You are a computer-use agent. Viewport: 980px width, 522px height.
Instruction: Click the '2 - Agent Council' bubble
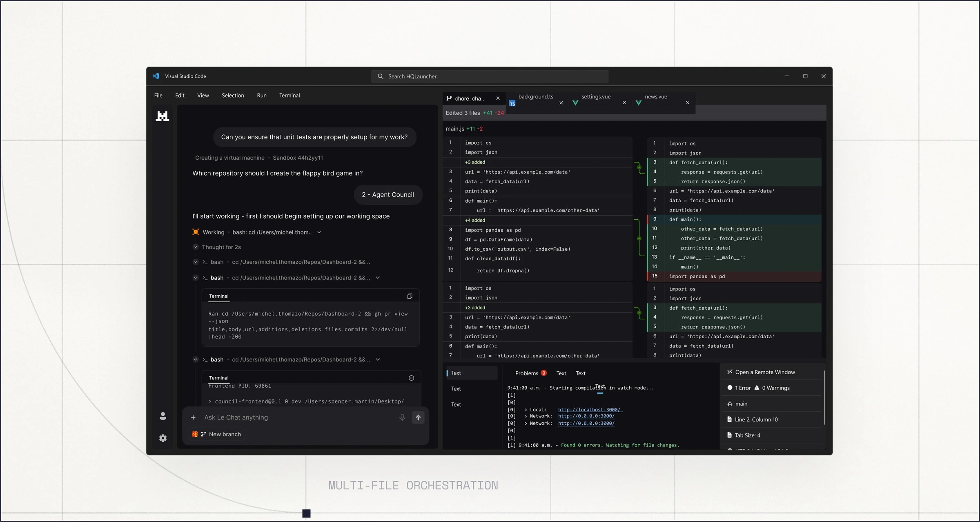[x=388, y=195]
